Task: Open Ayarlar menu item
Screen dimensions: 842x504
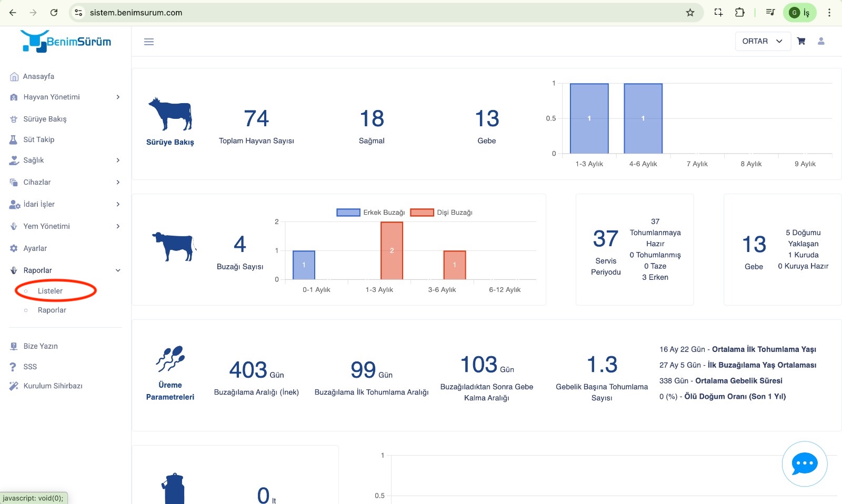Action: pyautogui.click(x=35, y=248)
